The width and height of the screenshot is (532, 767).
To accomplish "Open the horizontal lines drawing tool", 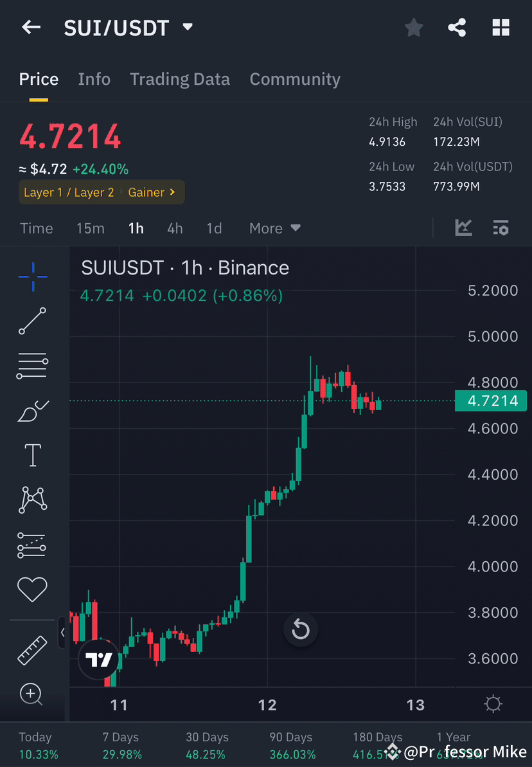I will [x=31, y=365].
